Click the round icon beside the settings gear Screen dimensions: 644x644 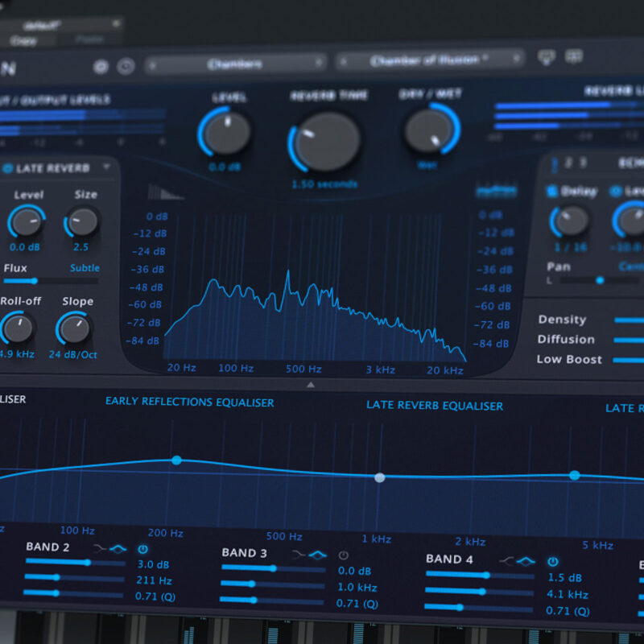pos(126,66)
